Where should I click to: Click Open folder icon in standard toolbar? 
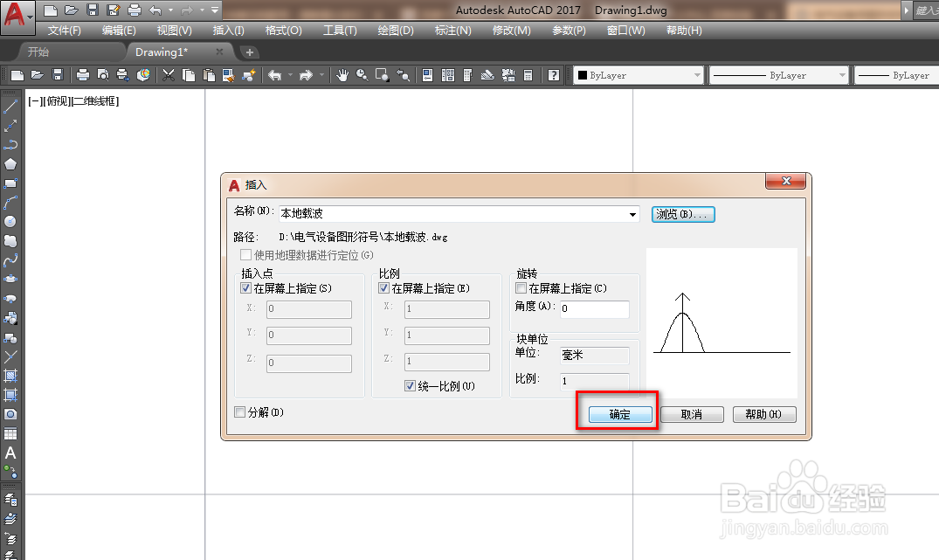tap(38, 75)
